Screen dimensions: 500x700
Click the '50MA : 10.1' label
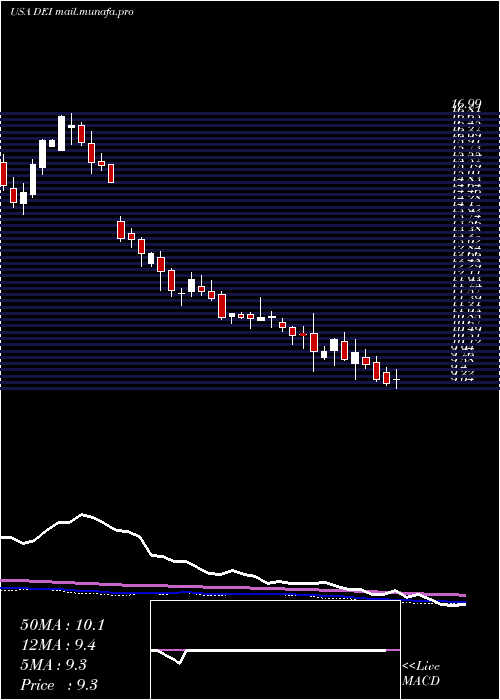click(x=62, y=625)
